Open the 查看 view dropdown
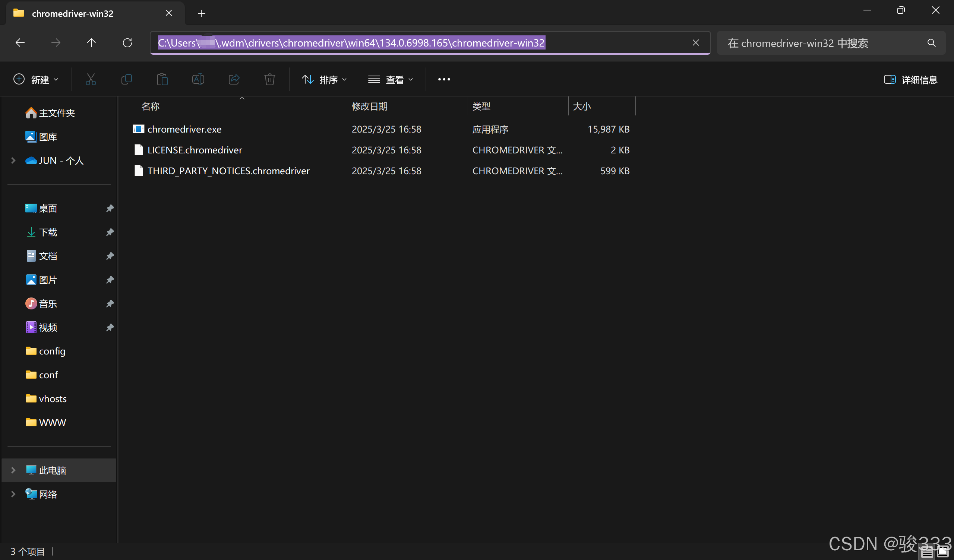The image size is (954, 560). tap(390, 79)
